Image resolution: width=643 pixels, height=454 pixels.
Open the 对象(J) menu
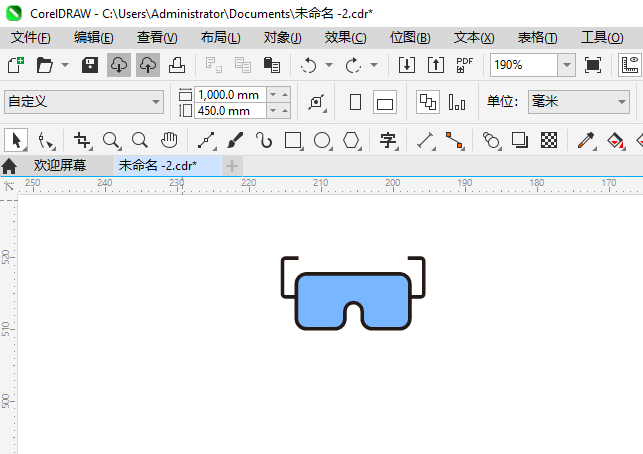tap(283, 38)
